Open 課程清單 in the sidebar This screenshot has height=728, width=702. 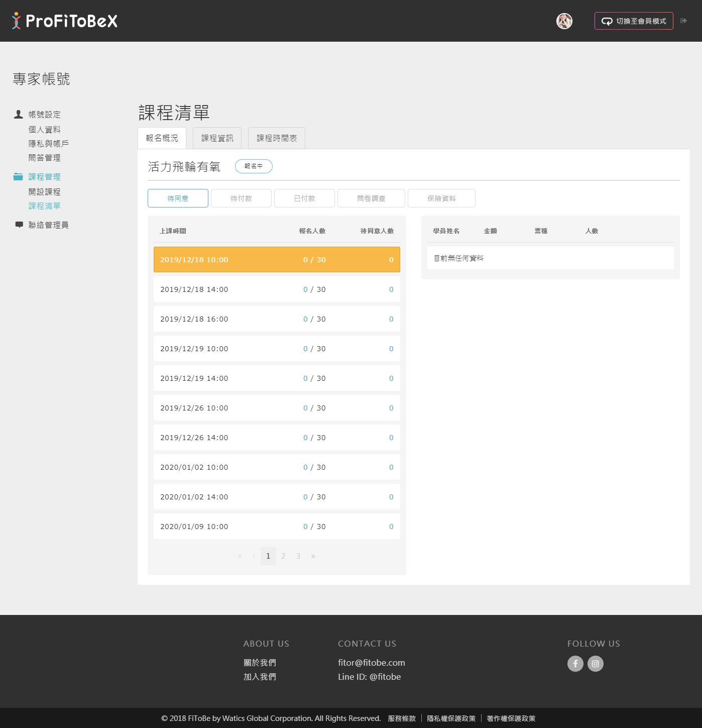coord(45,206)
